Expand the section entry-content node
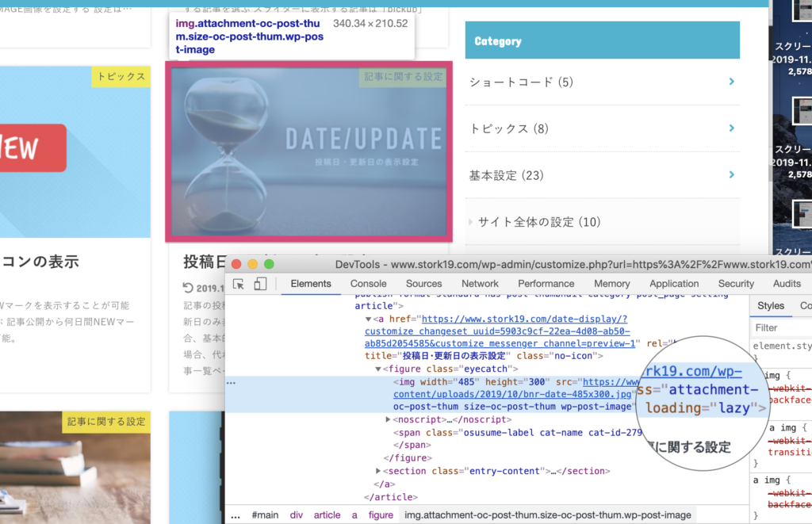The height and width of the screenshot is (524, 812). point(378,471)
